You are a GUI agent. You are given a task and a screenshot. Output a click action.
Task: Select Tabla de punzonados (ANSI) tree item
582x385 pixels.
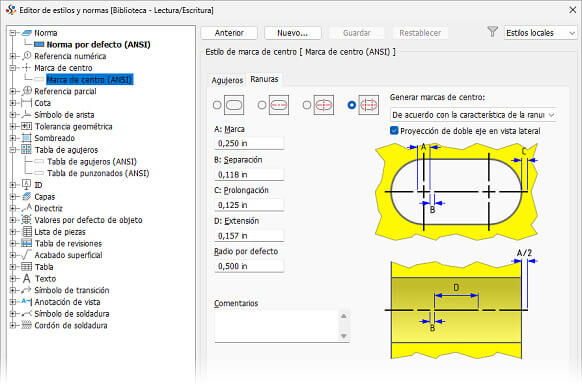(98, 173)
